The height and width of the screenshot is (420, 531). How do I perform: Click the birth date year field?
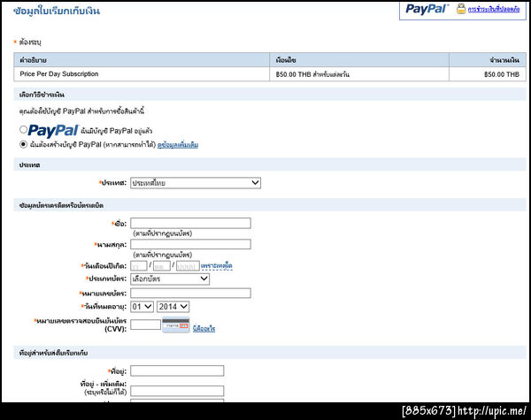click(x=188, y=266)
